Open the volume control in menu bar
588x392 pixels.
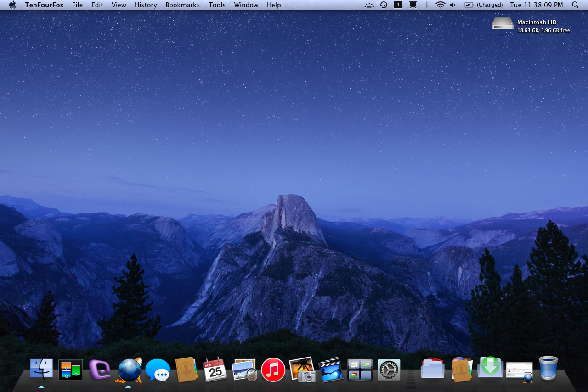[453, 5]
